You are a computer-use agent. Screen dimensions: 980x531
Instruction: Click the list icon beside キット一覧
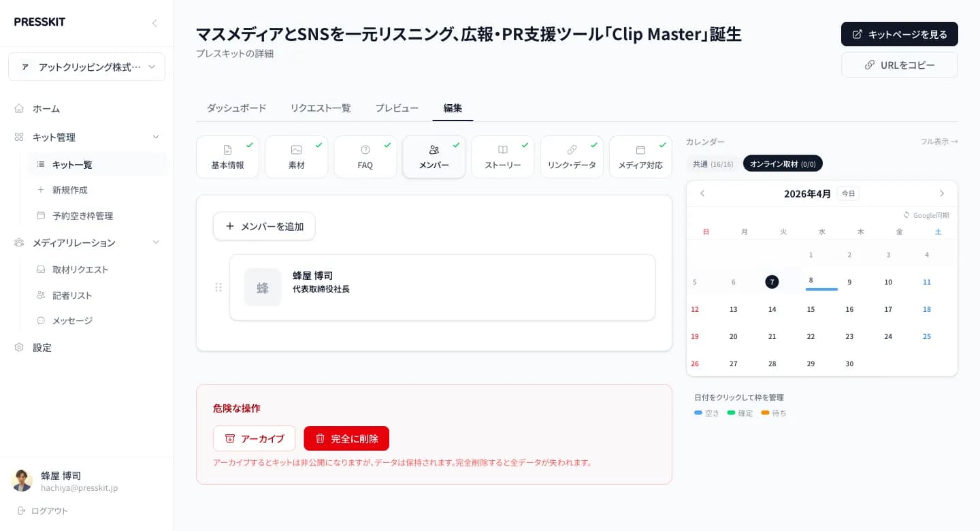41,164
